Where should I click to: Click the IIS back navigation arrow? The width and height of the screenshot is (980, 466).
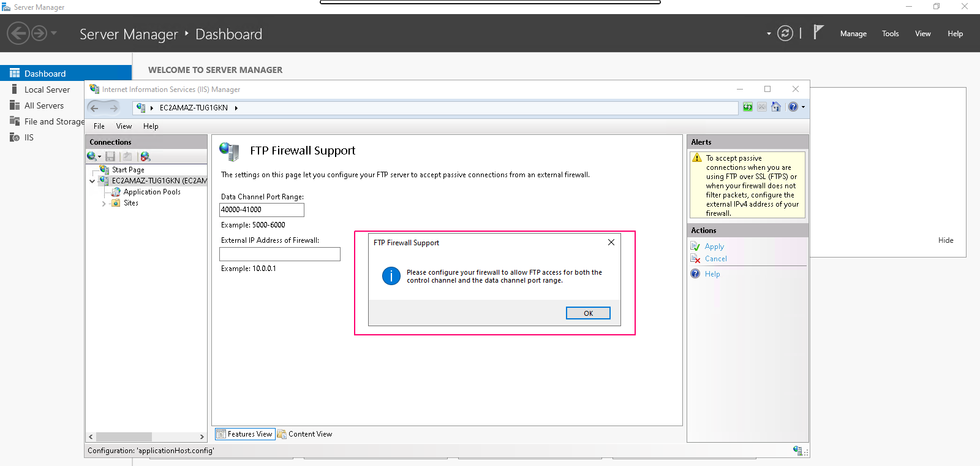(x=94, y=108)
